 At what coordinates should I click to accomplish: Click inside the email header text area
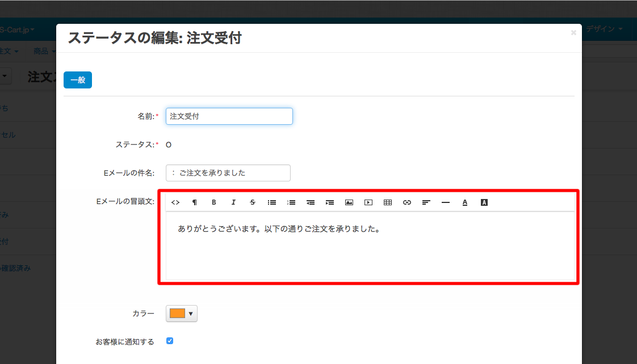click(x=370, y=246)
